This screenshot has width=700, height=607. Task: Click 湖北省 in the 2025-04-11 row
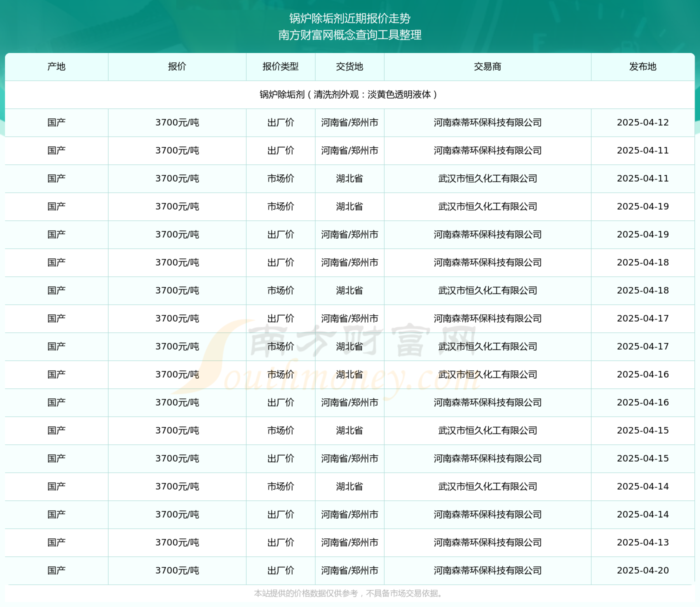(349, 178)
